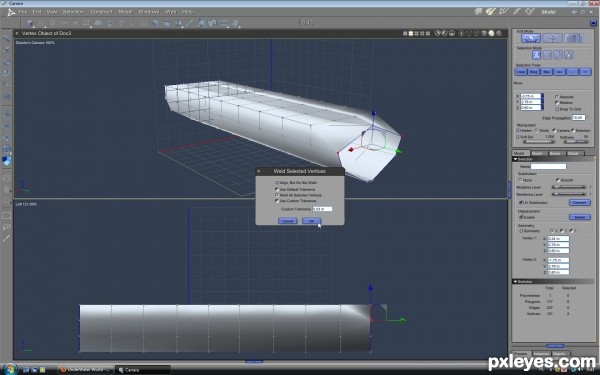This screenshot has width=600, height=375.
Task: Click the first view layout square icon
Action: (405, 33)
